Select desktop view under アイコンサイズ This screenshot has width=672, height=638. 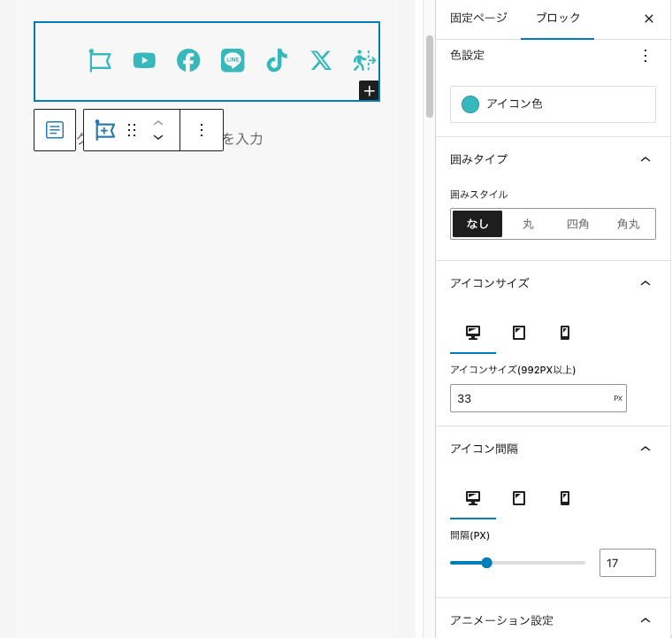(473, 333)
